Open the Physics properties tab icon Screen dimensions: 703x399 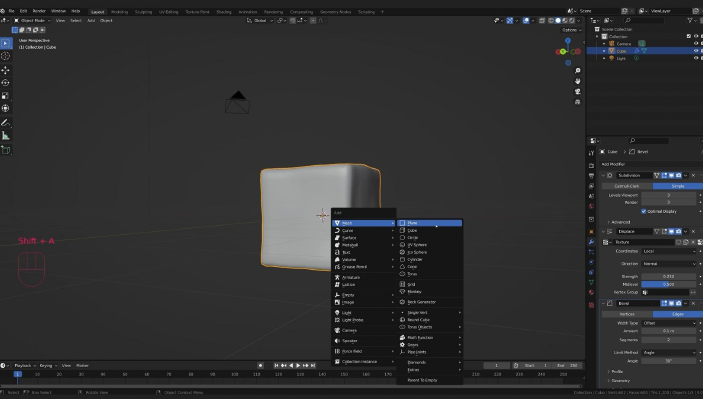coord(591,262)
